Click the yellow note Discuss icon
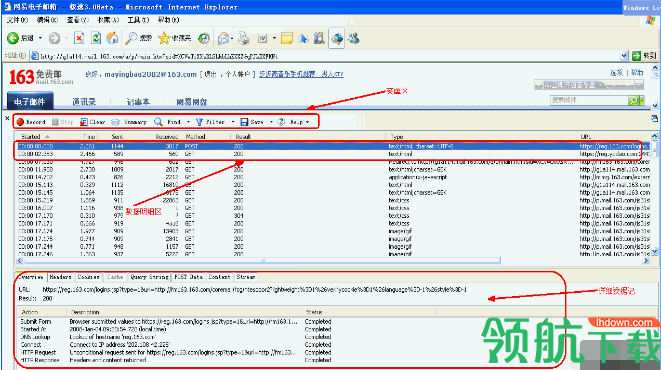 [x=287, y=38]
